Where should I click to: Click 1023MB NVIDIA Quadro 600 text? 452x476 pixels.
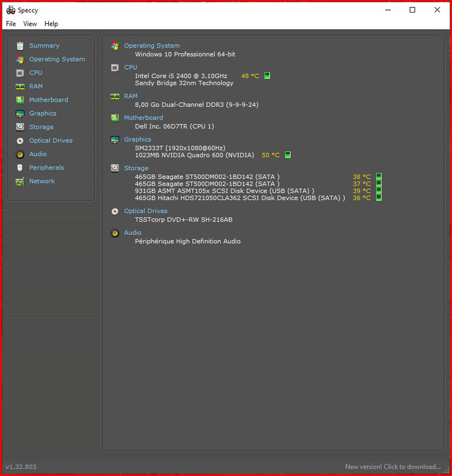(194, 155)
